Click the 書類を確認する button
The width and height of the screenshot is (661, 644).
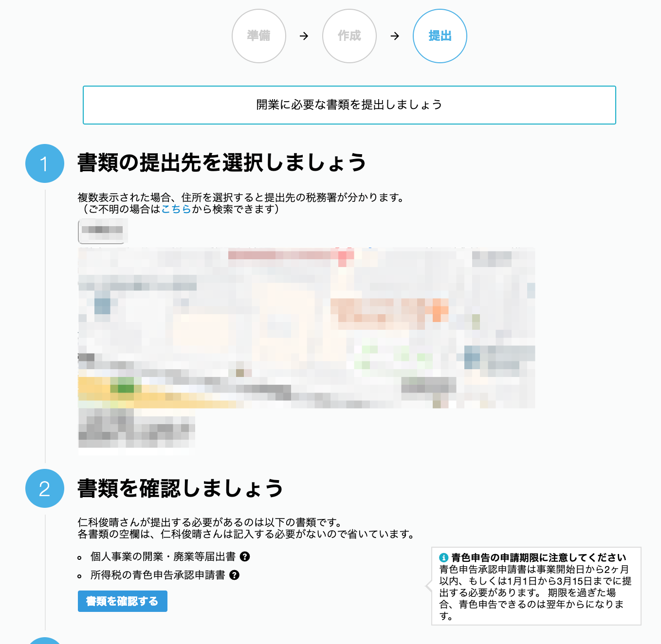click(x=122, y=601)
